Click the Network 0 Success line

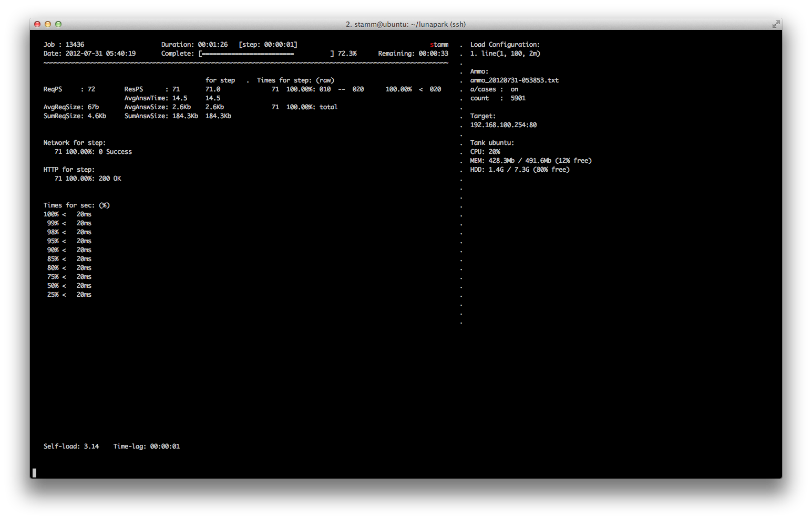pyautogui.click(x=93, y=152)
